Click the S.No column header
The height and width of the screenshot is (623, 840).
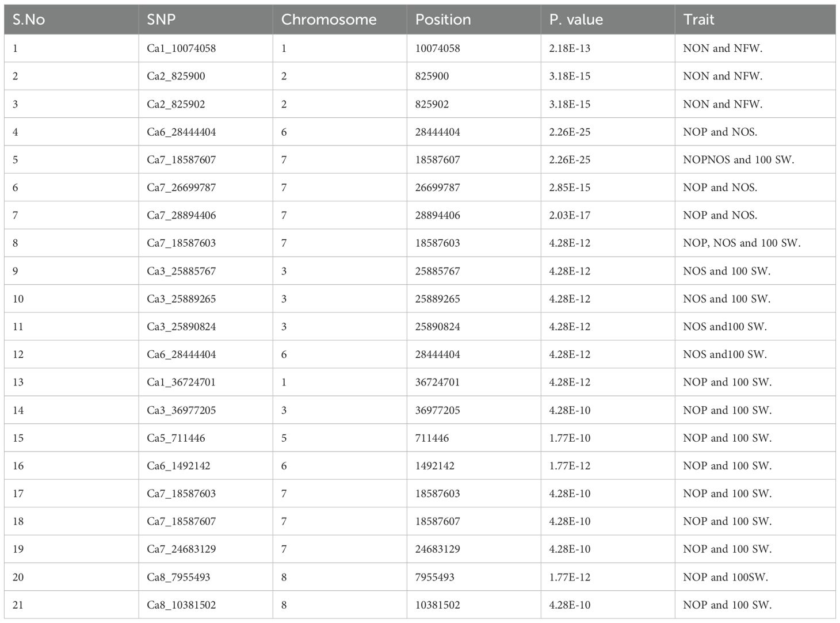click(29, 20)
